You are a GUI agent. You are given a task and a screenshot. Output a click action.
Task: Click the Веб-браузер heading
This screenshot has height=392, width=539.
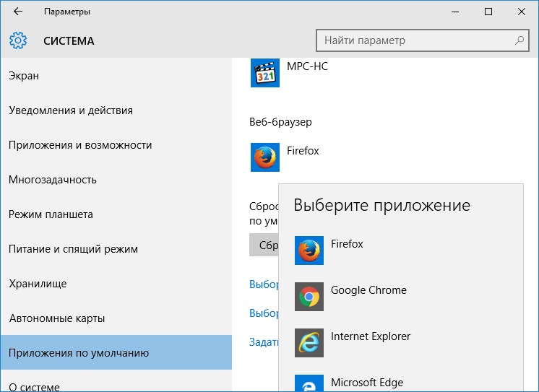click(280, 122)
